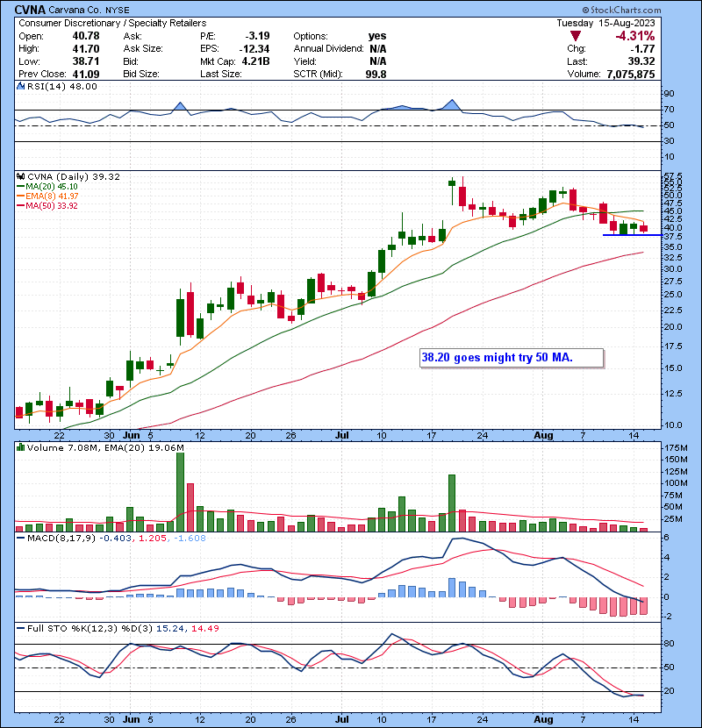
Task: Click the High price value 41.70
Action: tap(86, 49)
